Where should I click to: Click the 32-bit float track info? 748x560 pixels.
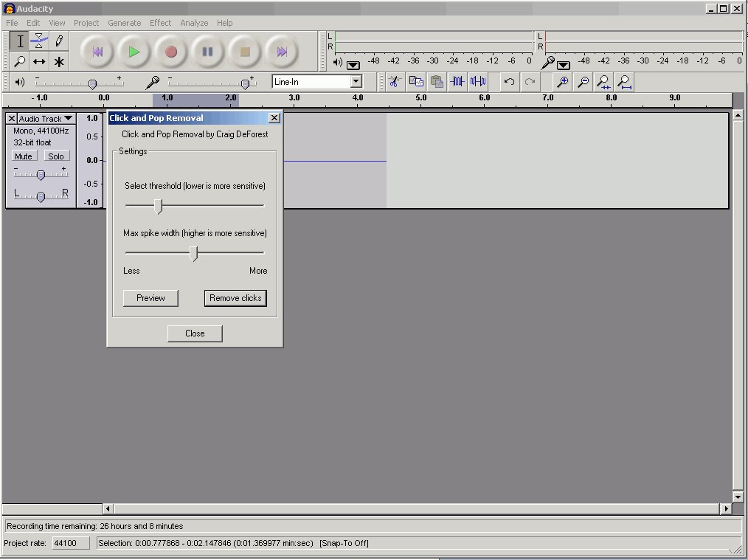tap(32, 142)
